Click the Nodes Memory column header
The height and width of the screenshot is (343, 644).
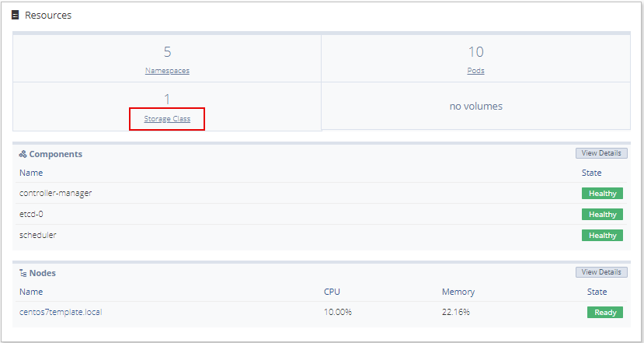tap(458, 292)
